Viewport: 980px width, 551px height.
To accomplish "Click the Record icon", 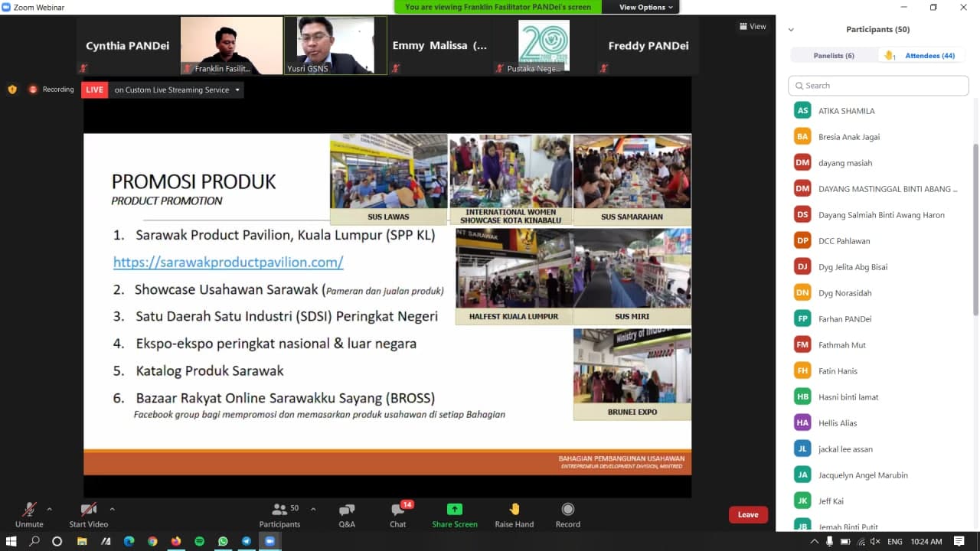I will 568,510.
